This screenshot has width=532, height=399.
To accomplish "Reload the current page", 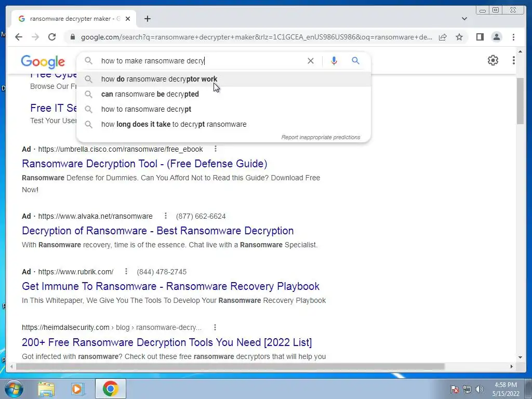I will pyautogui.click(x=52, y=37).
